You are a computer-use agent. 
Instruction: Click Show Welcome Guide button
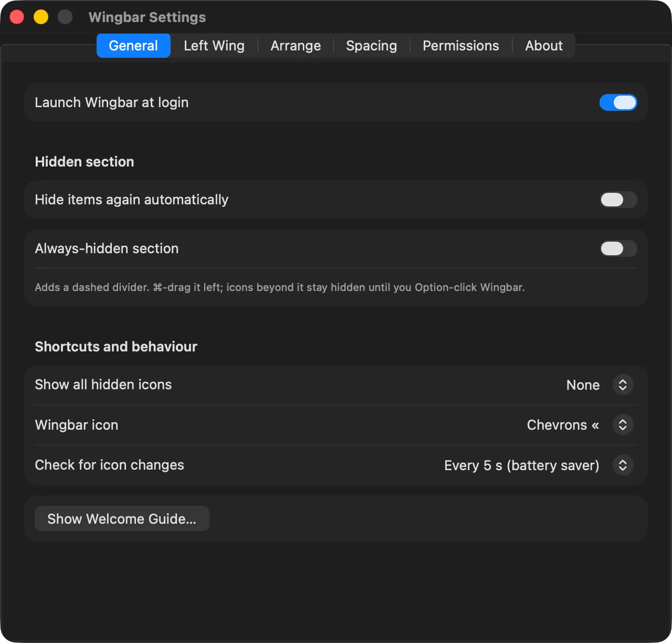coord(122,519)
